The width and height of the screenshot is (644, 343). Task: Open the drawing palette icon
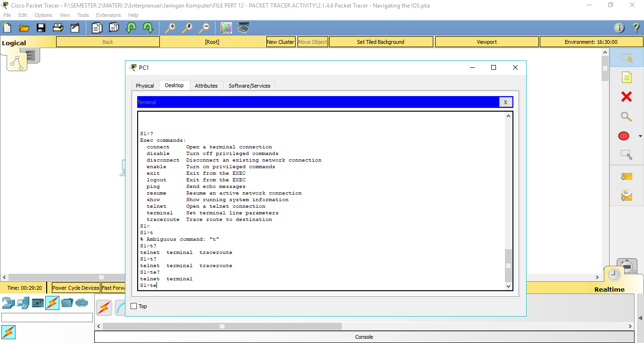226,28
